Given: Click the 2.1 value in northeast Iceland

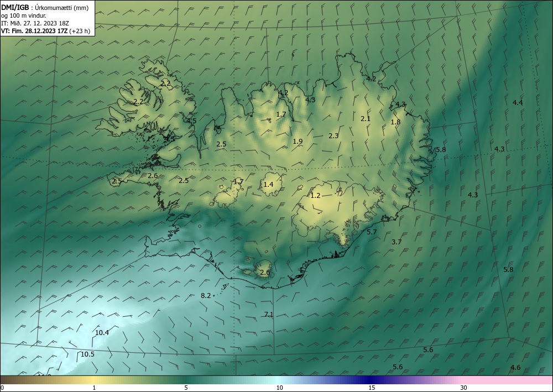Looking at the screenshot, I should (366, 119).
